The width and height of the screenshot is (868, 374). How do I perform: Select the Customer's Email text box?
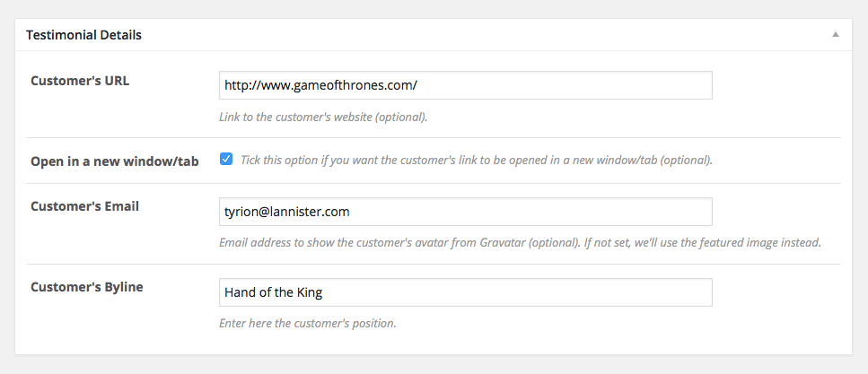[x=466, y=212]
